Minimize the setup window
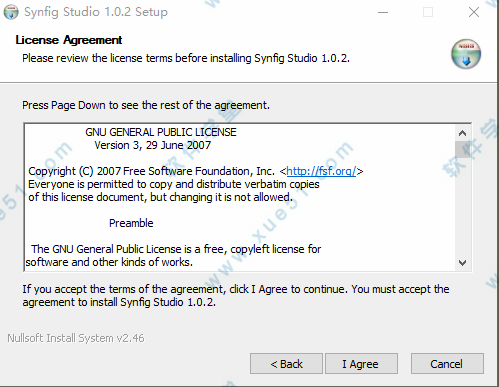 coord(383,12)
